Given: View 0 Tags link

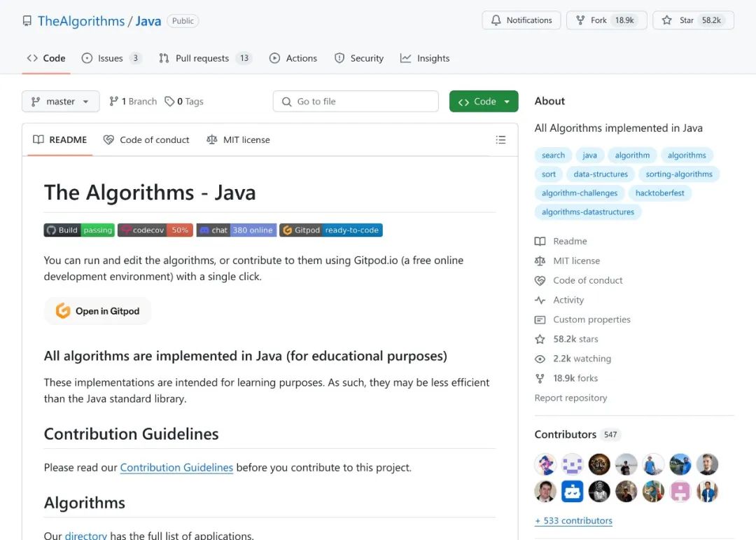Looking at the screenshot, I should tap(184, 102).
